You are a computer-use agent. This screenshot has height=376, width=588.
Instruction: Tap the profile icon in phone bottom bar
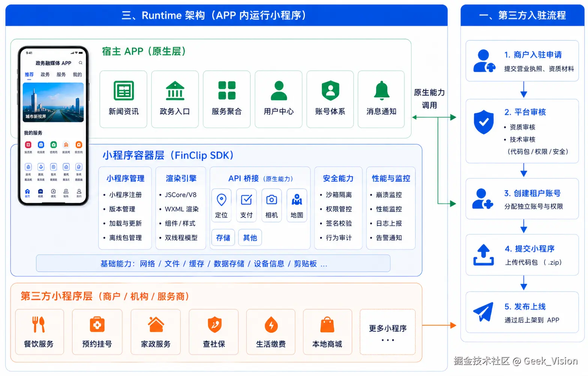point(79,192)
